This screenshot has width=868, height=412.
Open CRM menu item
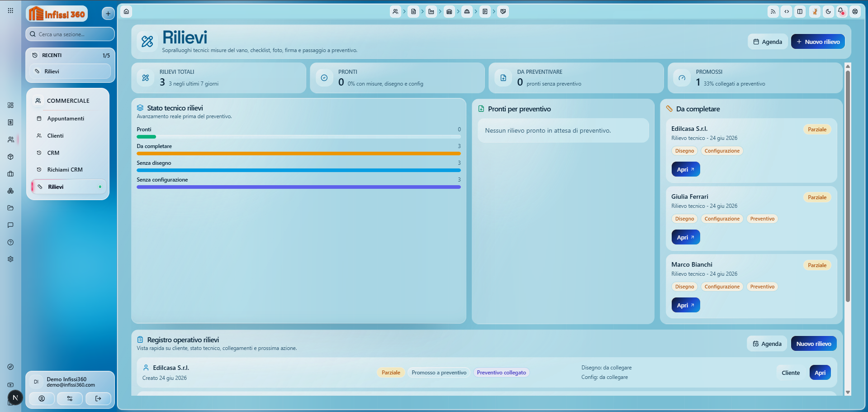click(x=68, y=153)
